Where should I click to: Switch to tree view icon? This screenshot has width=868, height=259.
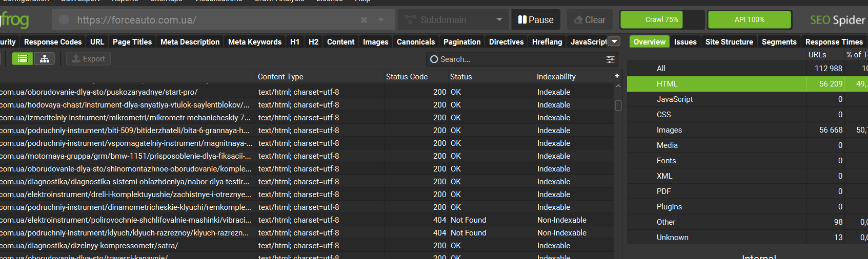(x=45, y=59)
